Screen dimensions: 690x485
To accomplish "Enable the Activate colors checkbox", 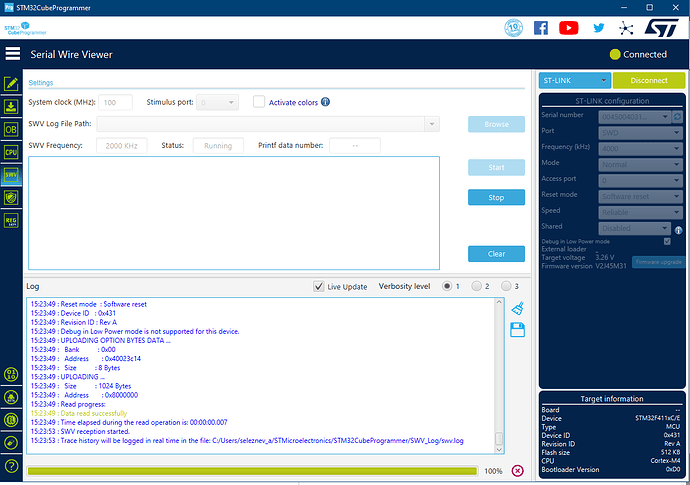I will (x=259, y=102).
